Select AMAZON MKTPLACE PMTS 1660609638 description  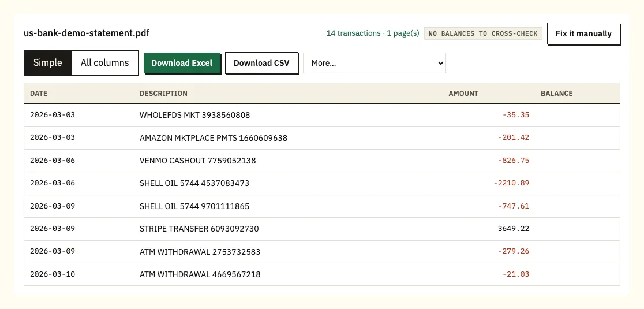[x=214, y=138]
